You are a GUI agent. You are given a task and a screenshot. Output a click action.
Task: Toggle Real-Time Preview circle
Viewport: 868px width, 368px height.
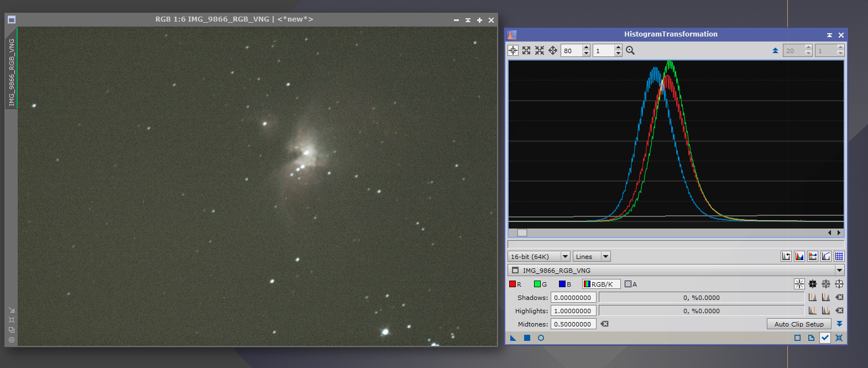541,338
